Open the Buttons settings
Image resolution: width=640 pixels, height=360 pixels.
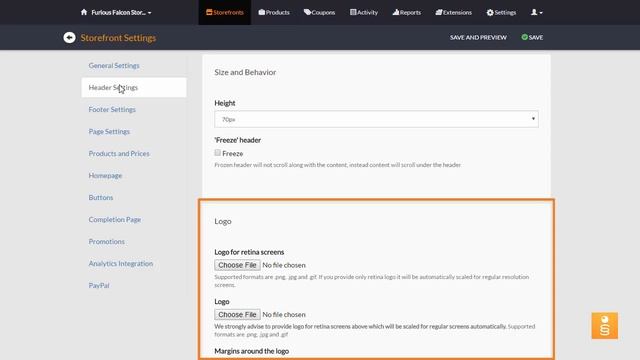[x=101, y=198]
